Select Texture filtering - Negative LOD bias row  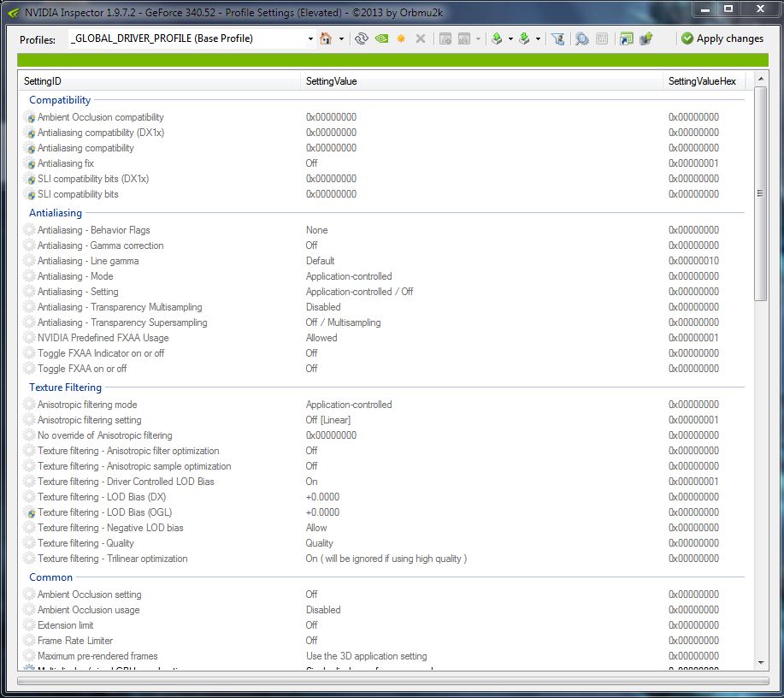pyautogui.click(x=385, y=528)
